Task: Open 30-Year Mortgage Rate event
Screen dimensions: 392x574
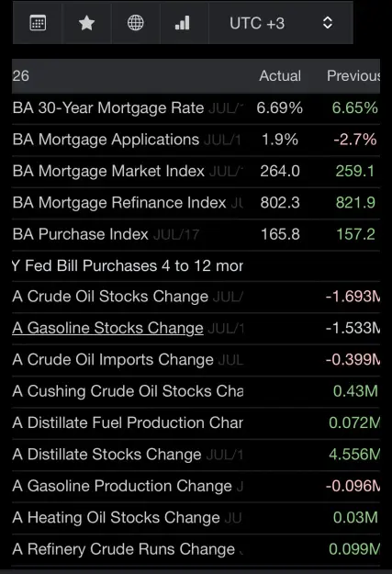Action: coord(196,108)
